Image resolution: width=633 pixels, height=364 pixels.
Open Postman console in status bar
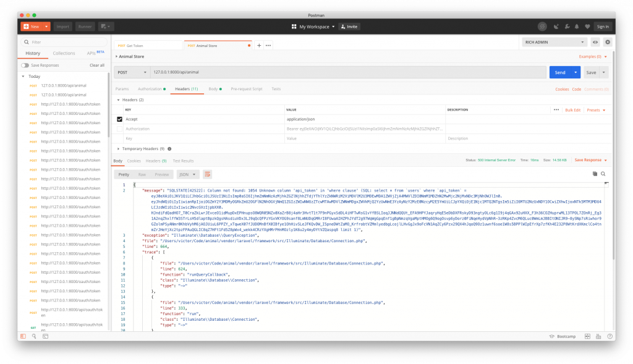click(x=45, y=336)
